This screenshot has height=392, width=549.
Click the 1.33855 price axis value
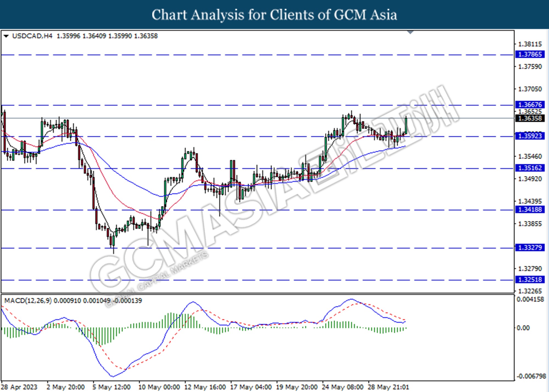530,224
